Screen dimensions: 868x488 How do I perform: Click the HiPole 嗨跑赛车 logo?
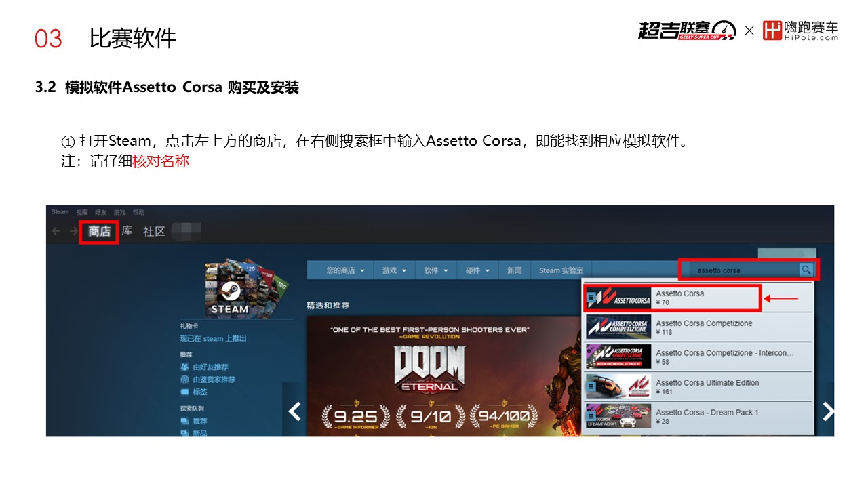[x=800, y=30]
